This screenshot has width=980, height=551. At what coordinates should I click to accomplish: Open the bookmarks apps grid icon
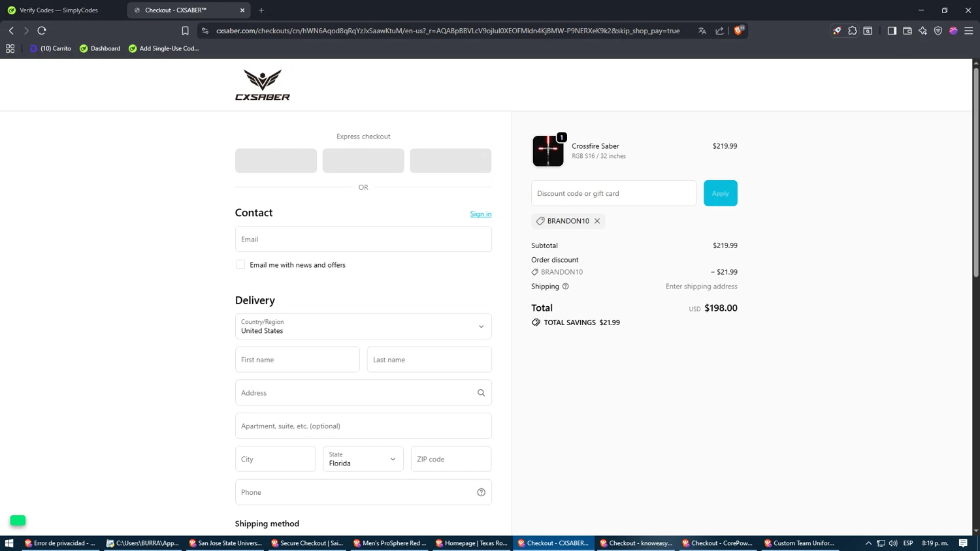[10, 48]
